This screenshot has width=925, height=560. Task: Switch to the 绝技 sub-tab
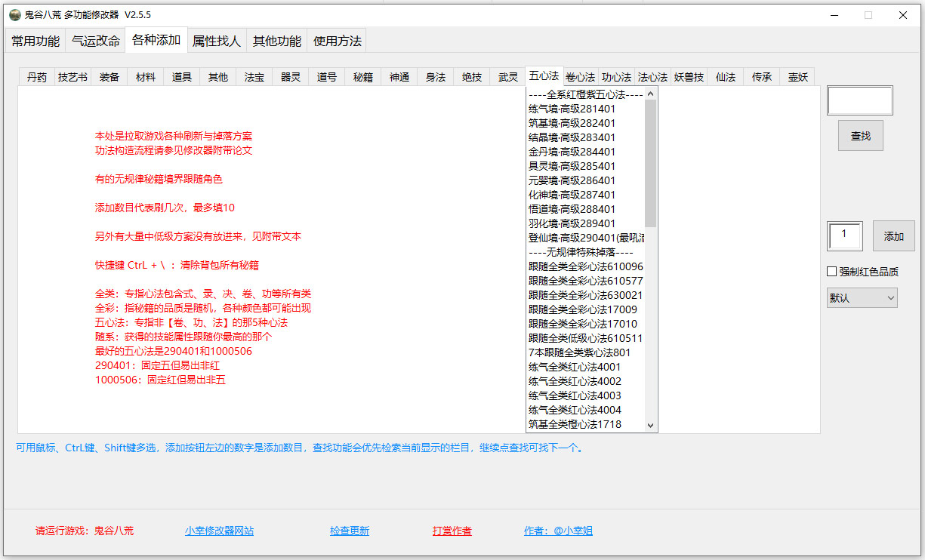point(472,77)
